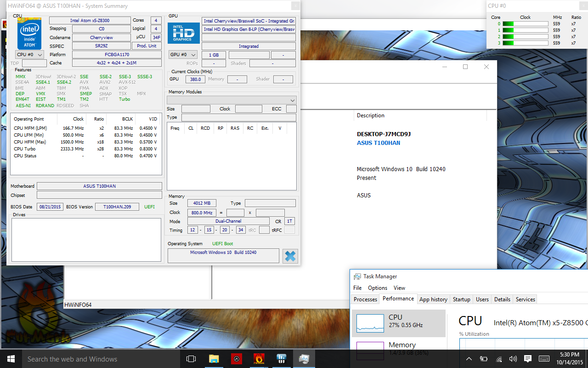
Task: Click the DESKTOP-J7MCD9J description text
Action: coord(384,134)
